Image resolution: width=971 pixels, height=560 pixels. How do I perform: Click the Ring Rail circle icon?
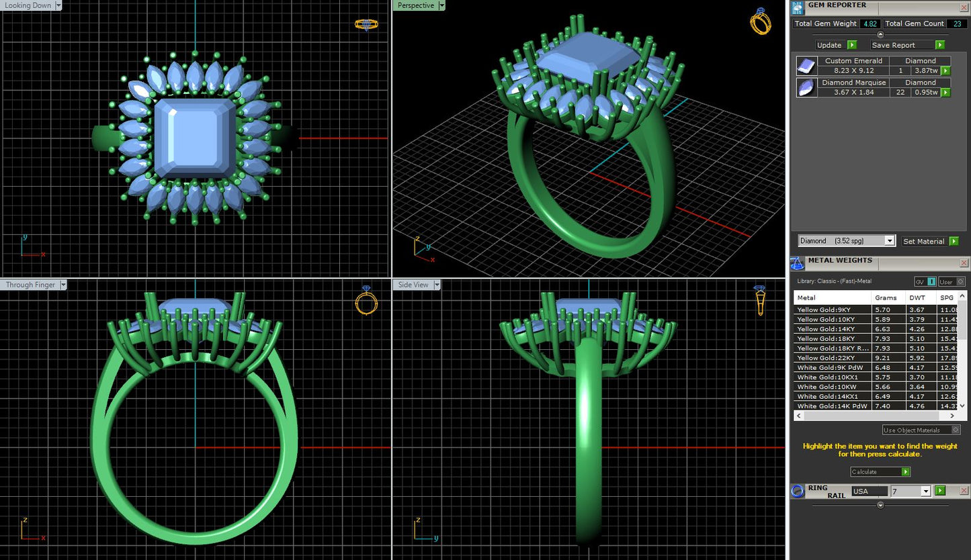[x=797, y=491]
